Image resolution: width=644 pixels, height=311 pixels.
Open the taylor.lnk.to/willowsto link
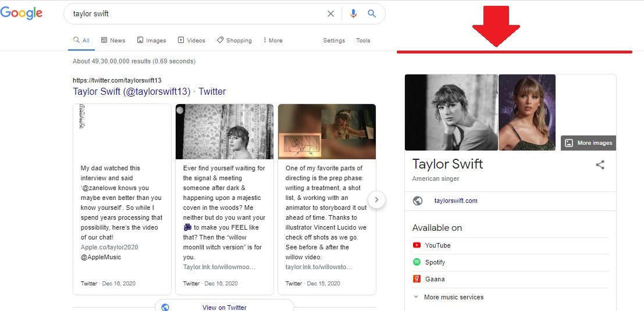[319, 267]
